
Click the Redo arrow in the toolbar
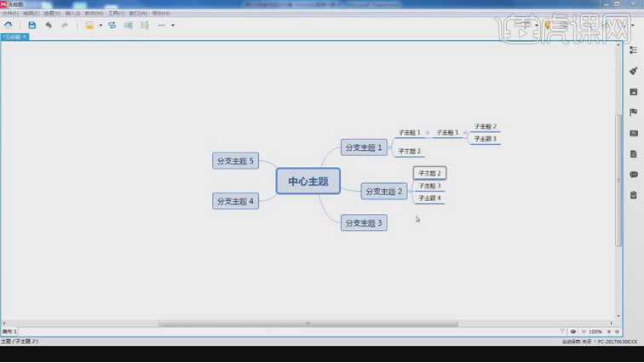coord(65,26)
